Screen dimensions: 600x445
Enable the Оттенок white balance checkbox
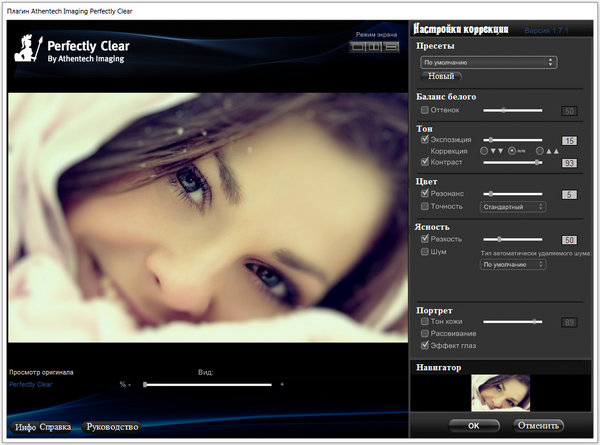(x=425, y=110)
